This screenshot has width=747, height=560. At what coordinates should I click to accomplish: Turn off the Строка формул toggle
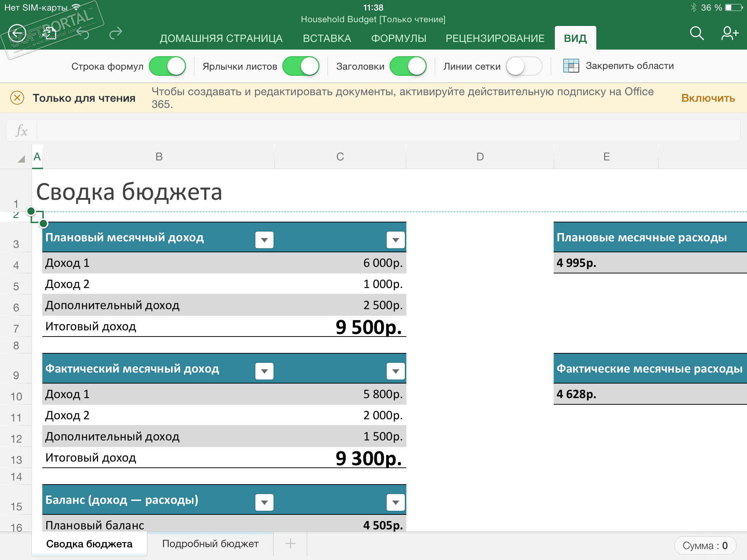[167, 66]
